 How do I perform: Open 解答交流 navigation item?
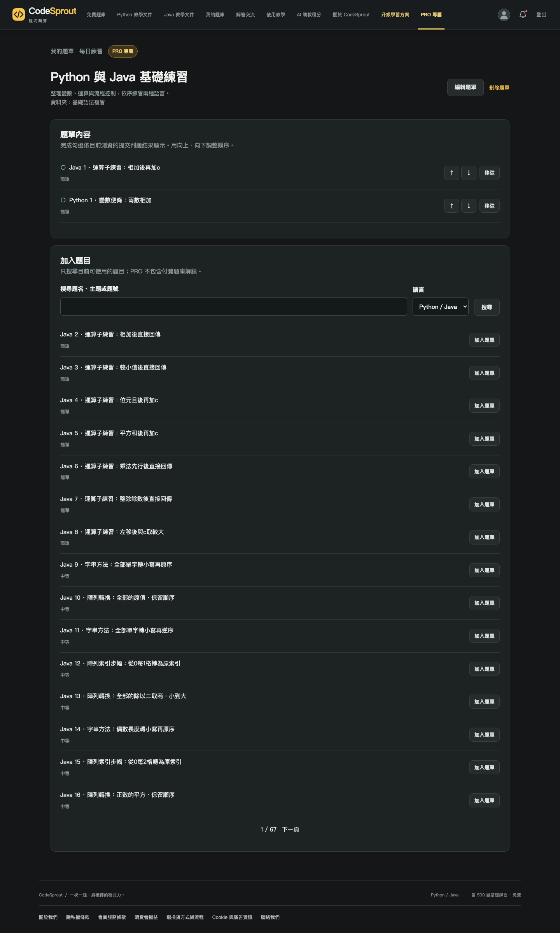point(245,15)
